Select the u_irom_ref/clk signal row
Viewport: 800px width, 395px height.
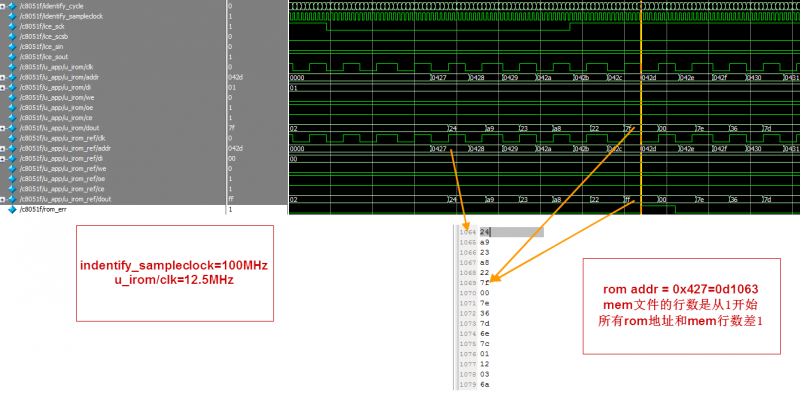point(112,138)
